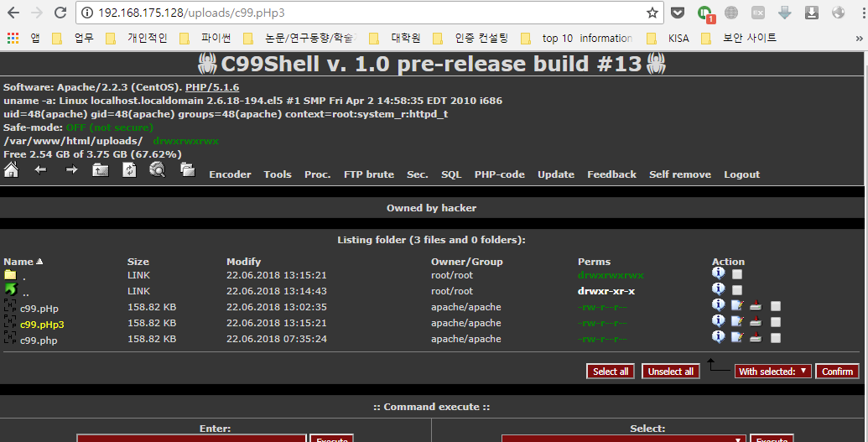Screen dimensions: 868x442
Task: Click the blue down-arrow extension icon
Action: point(784,13)
